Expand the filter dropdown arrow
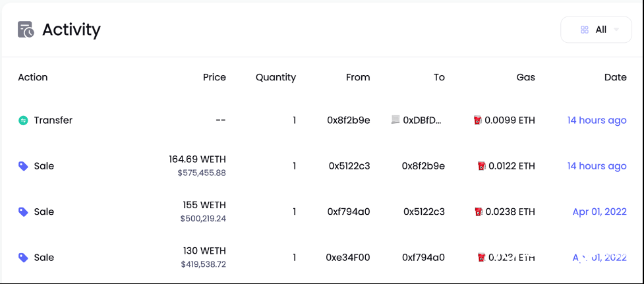 click(616, 30)
